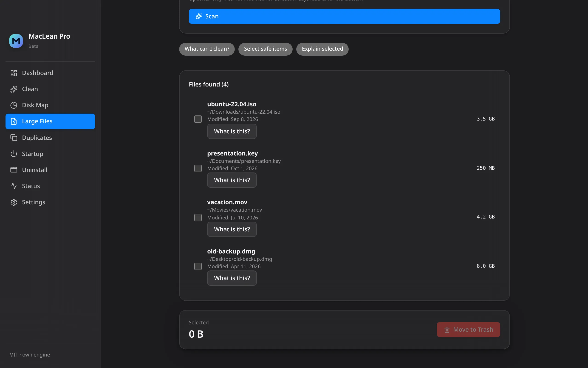
Task: Click the Duplicates copy icon
Action: (14, 138)
